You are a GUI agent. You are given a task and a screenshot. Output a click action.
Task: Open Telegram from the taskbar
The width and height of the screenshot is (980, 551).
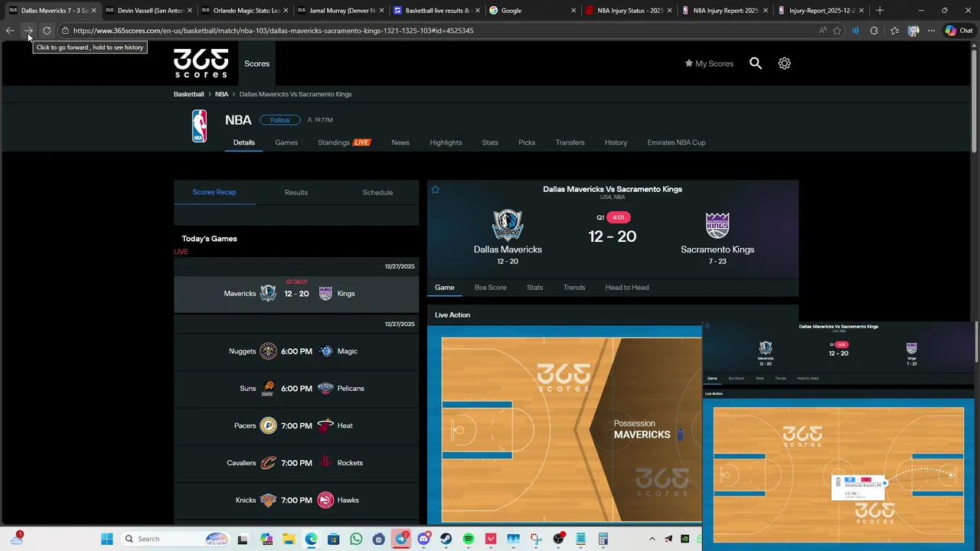tap(401, 539)
